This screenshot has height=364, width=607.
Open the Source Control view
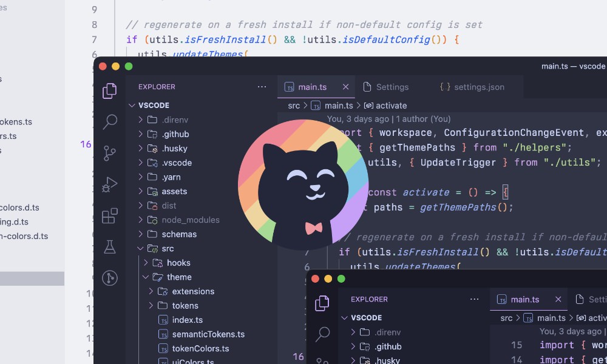click(x=110, y=153)
